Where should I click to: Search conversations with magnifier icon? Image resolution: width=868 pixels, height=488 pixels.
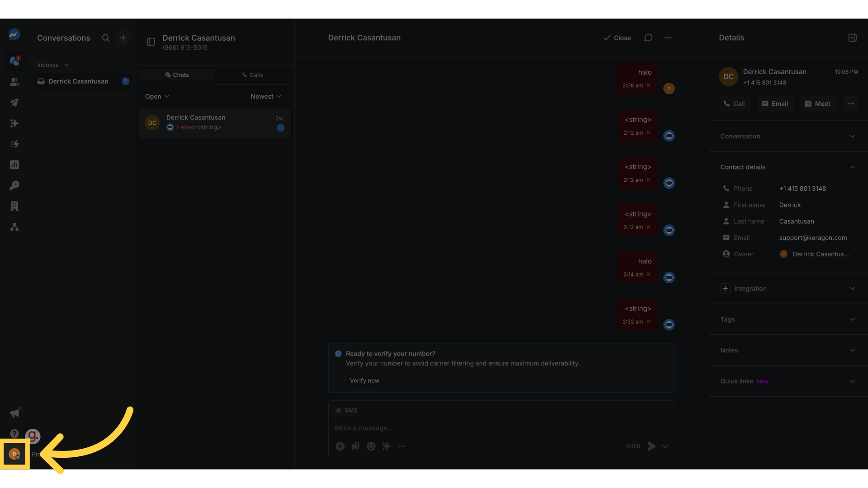point(106,38)
